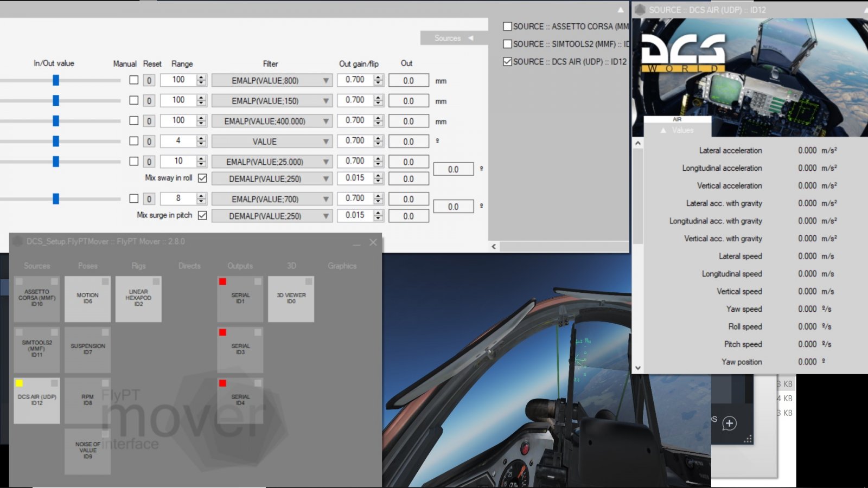Select the Graphics tab in FlyPT Mover

point(342,266)
